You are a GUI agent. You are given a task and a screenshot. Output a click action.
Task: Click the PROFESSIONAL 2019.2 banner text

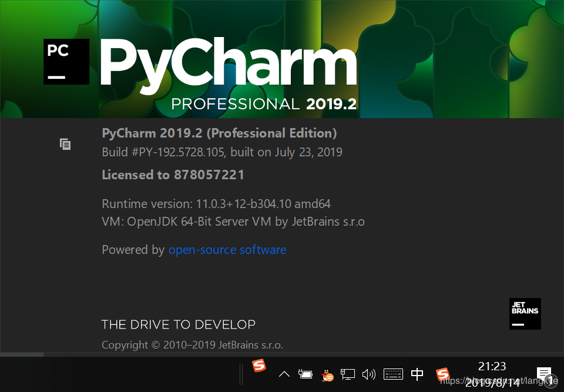pyautogui.click(x=264, y=104)
